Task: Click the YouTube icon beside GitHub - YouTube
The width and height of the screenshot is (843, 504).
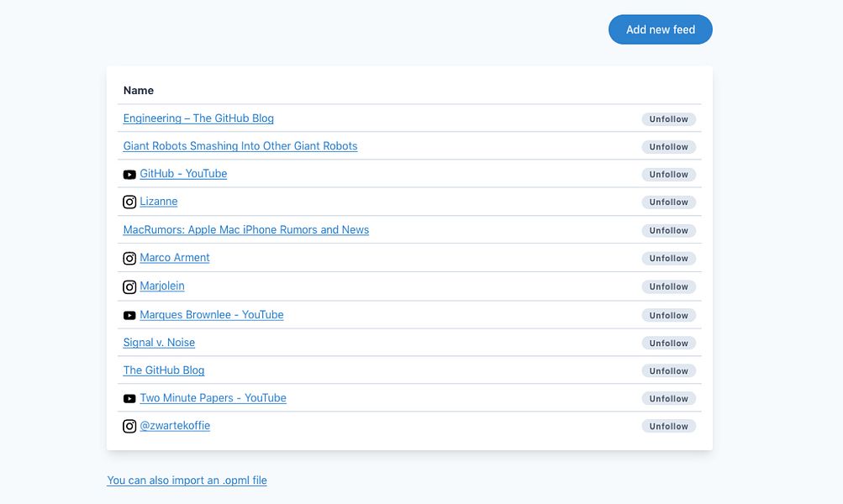Action: (x=129, y=175)
